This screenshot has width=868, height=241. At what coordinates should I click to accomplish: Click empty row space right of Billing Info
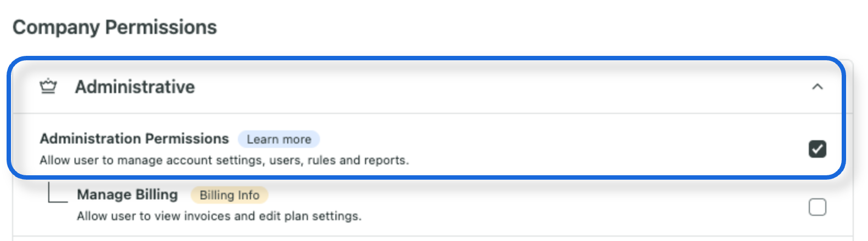tap(537, 195)
